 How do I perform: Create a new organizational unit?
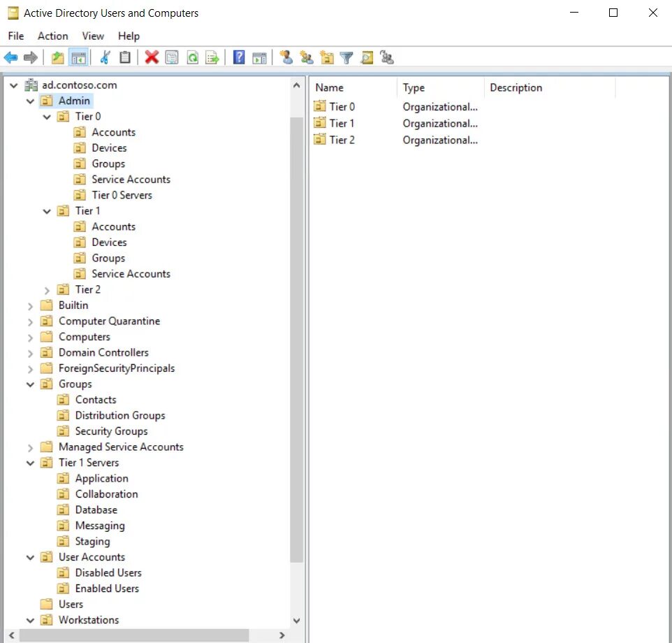click(327, 57)
